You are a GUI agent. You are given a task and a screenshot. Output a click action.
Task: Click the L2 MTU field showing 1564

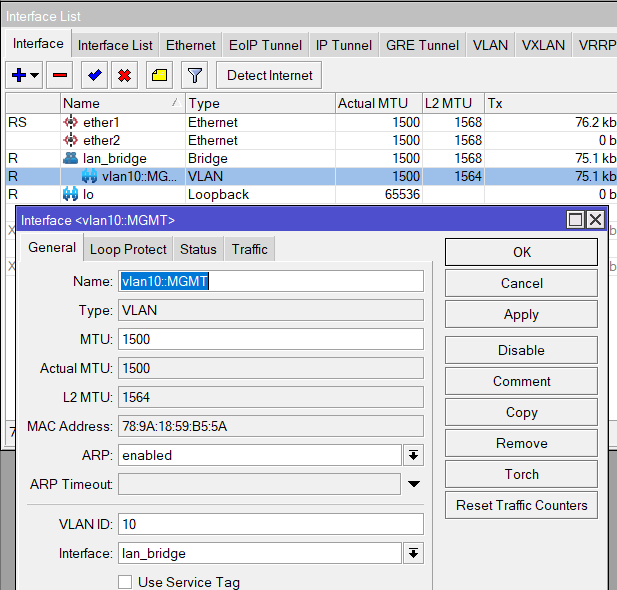click(x=271, y=397)
